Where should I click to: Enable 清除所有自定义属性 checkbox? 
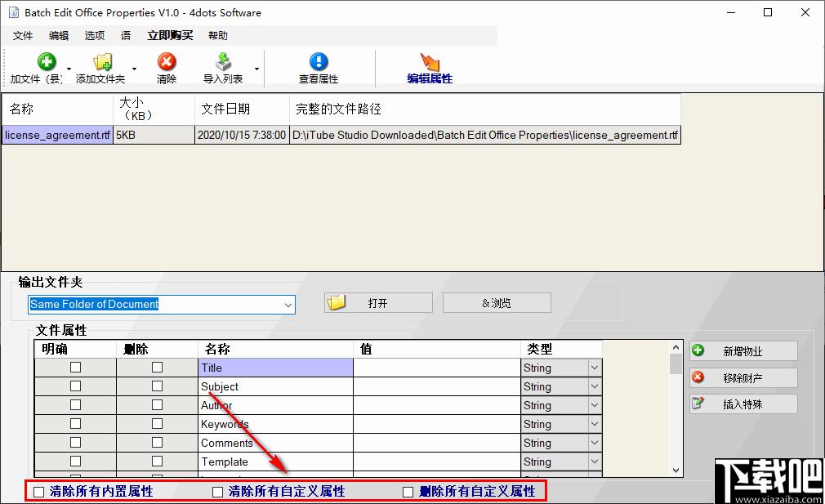click(218, 492)
